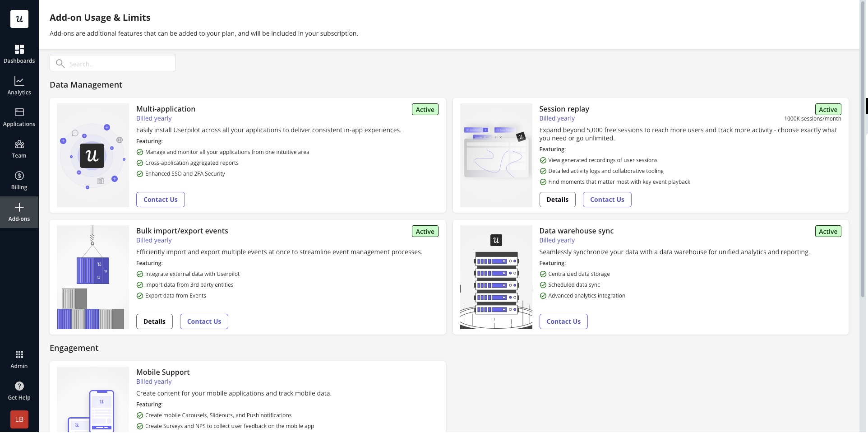Click the Engagement section heading
868x433 pixels.
[74, 348]
